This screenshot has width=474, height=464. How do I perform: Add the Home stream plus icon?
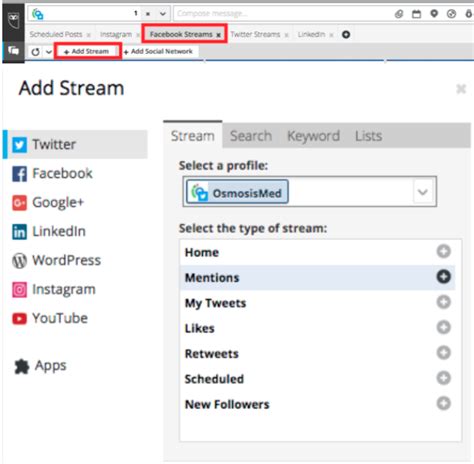(444, 251)
